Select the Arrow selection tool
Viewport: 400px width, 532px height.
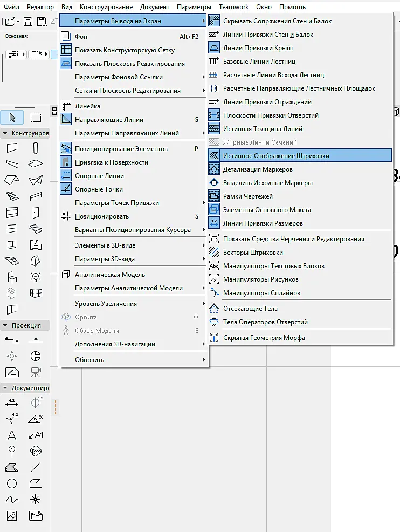coord(12,118)
